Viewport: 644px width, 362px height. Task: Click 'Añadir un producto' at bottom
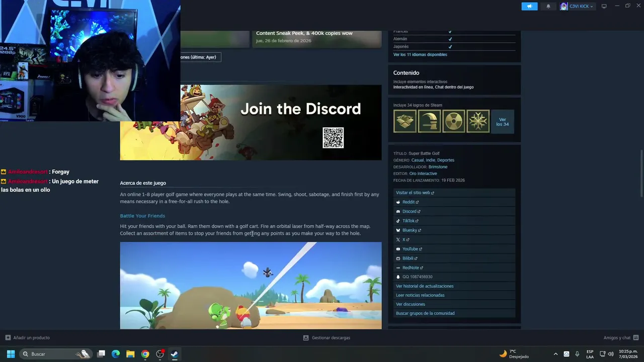coord(28,338)
